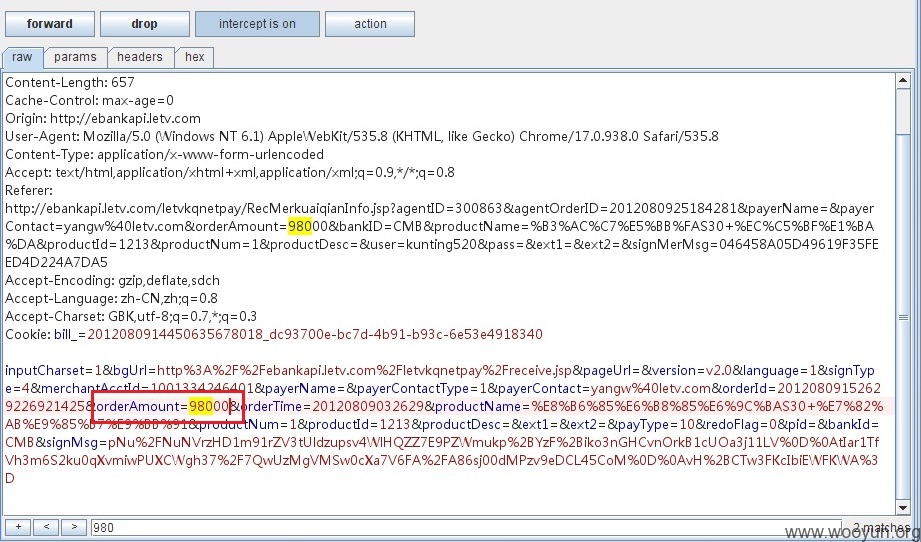Click the scrollbar down arrow

[x=903, y=507]
